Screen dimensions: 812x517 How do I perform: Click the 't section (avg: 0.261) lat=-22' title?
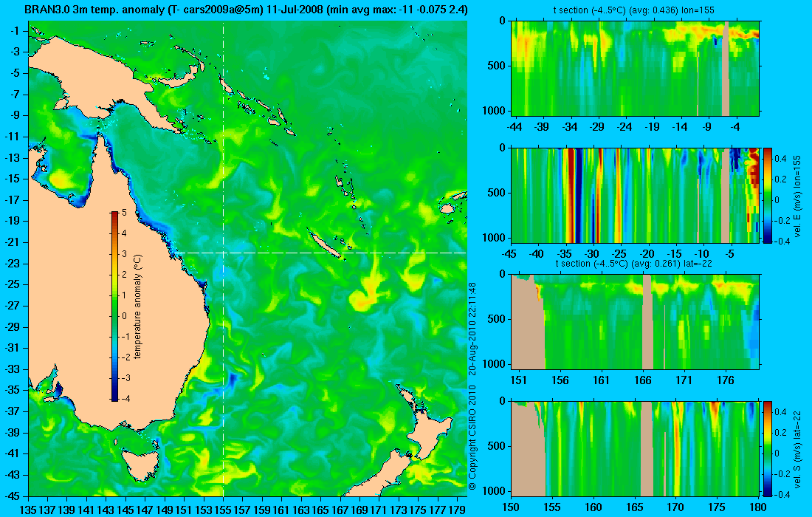pos(635,263)
